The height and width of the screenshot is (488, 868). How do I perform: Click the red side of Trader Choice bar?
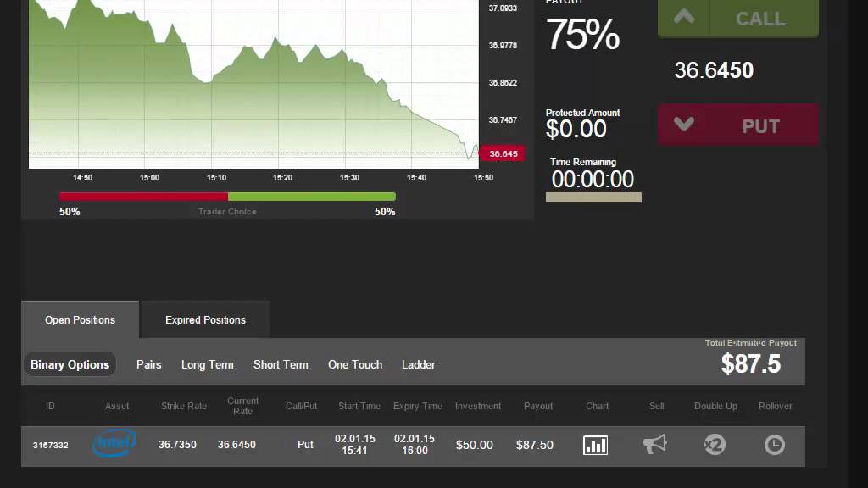point(143,197)
